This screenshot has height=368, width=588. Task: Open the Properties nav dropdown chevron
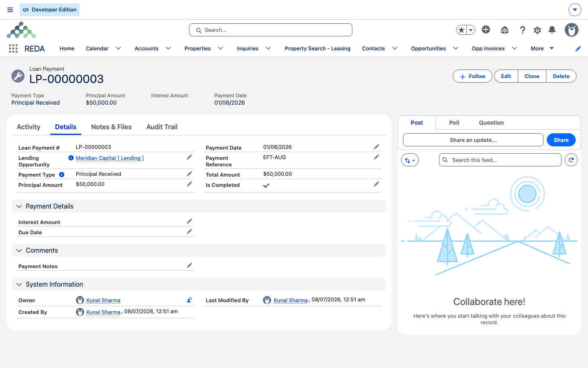(x=220, y=48)
